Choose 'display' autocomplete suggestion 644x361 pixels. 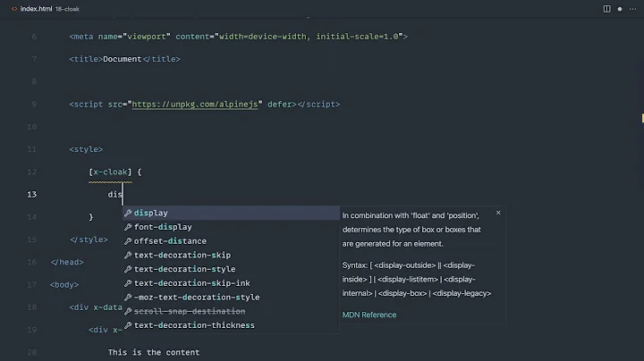[x=232, y=213]
